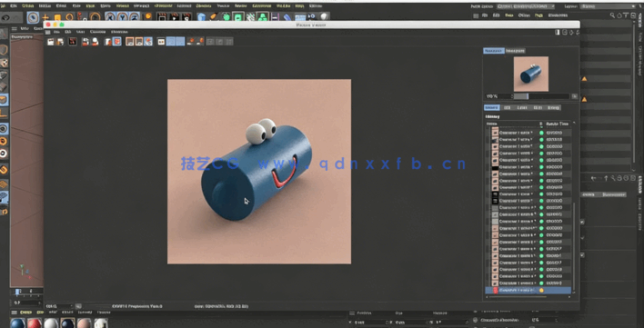Toggle the X axis lock
This screenshot has width=644, height=328.
tap(109, 17)
